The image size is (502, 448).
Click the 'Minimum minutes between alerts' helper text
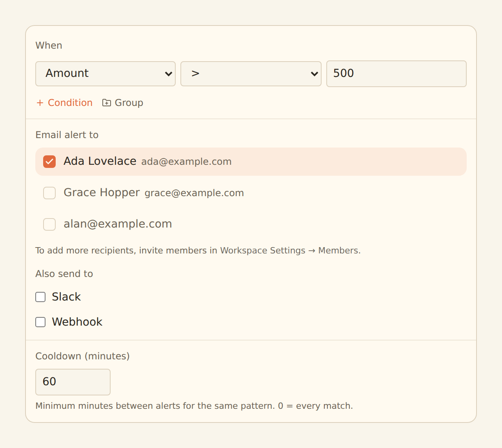pos(194,406)
